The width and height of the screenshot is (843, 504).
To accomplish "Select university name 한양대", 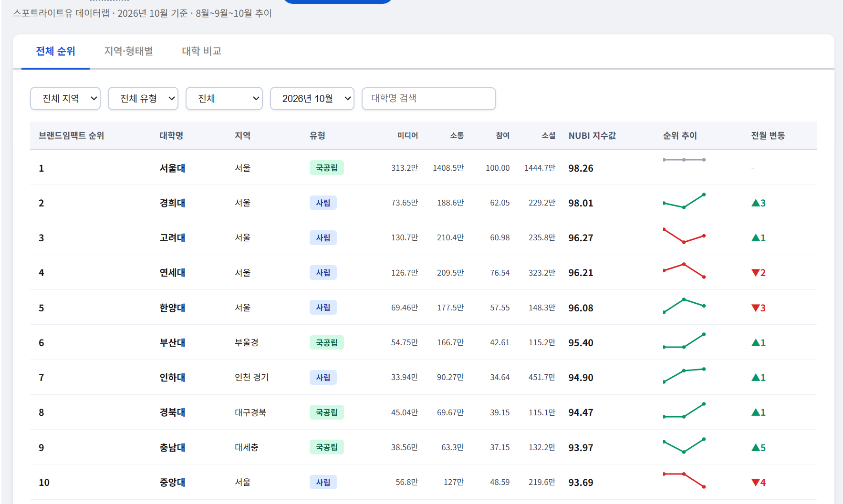I will coord(172,308).
